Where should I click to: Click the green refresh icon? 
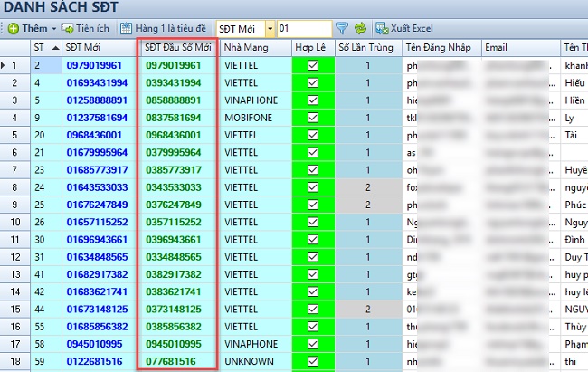click(360, 28)
